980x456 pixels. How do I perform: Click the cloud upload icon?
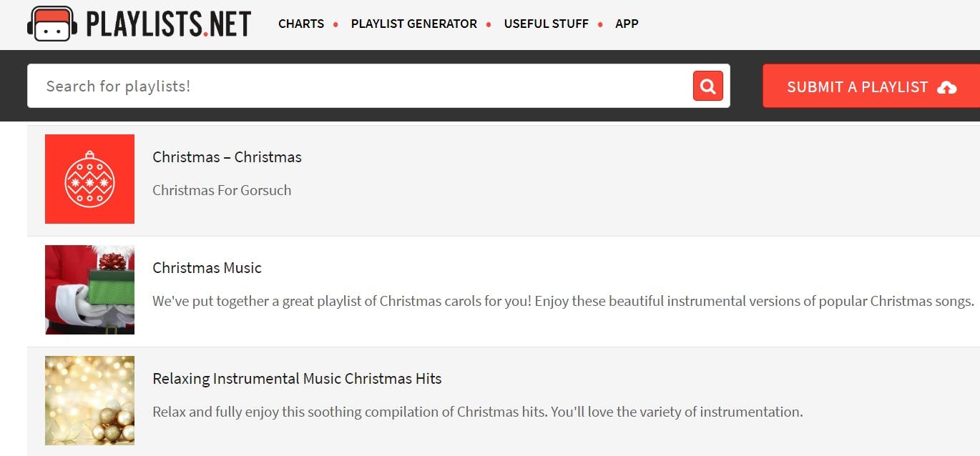click(x=946, y=87)
